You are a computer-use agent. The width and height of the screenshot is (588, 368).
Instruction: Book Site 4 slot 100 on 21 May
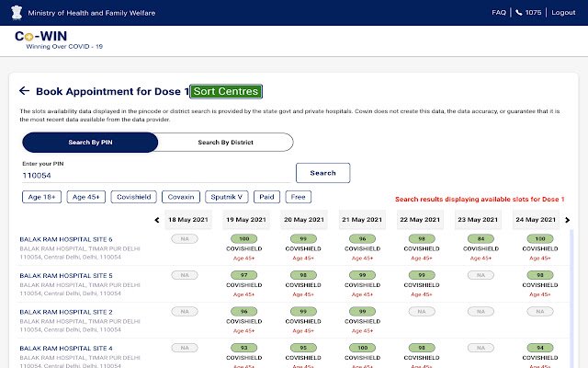click(362, 348)
